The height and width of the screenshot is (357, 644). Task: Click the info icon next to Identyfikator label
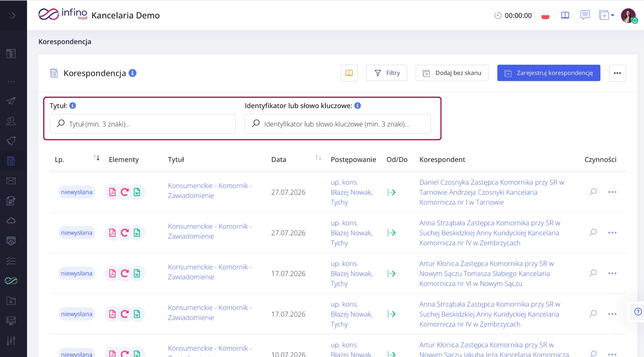point(358,105)
